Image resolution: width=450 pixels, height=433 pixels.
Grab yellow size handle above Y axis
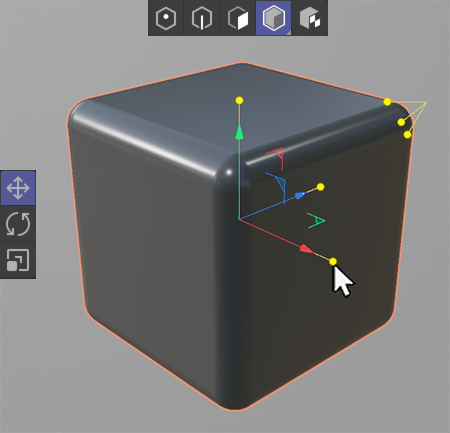pyautogui.click(x=239, y=100)
